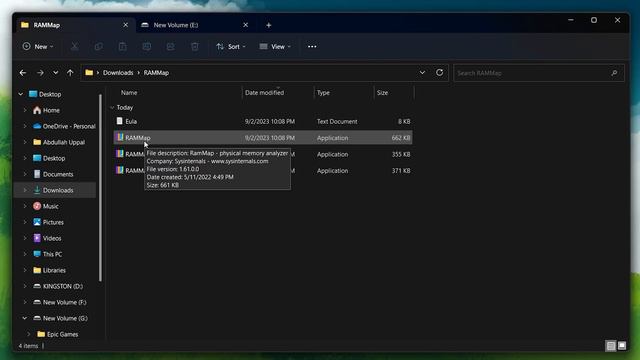Click RAMMap in the breadcrumb path
The height and width of the screenshot is (360, 640).
click(156, 73)
